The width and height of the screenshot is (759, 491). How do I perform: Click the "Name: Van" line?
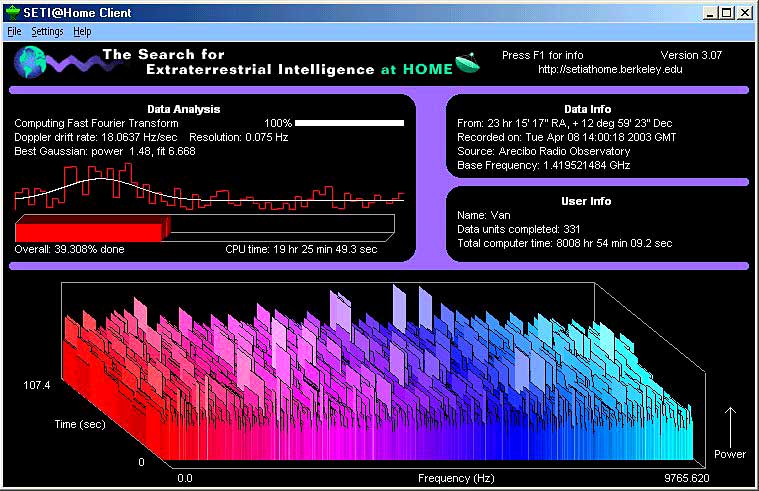pyautogui.click(x=484, y=215)
